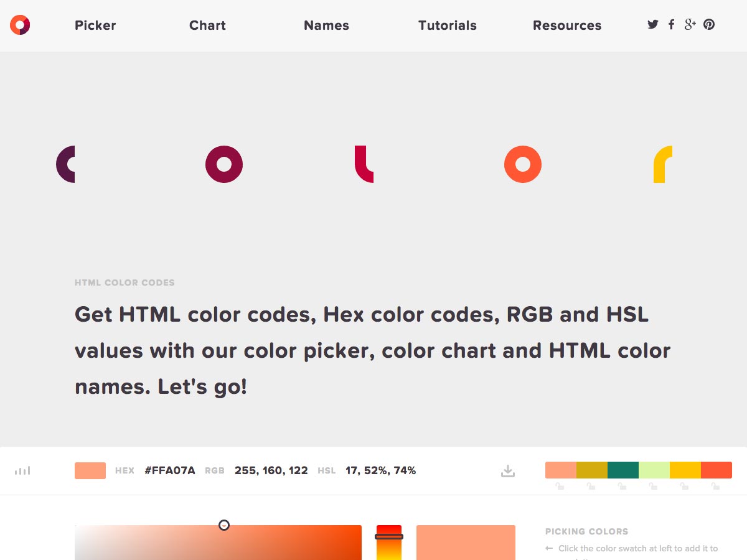Open the Twitter social link
Viewport: 747px width, 560px height.
(x=652, y=25)
